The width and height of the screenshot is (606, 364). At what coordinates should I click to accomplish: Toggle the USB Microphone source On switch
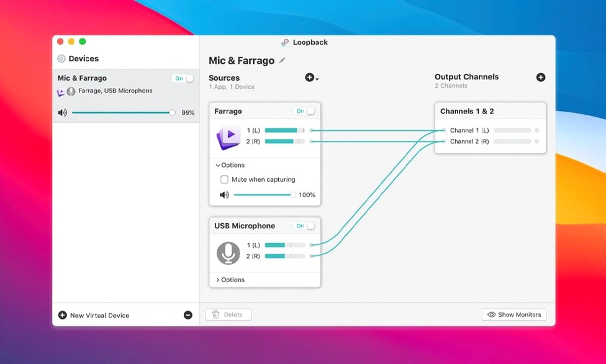click(x=304, y=226)
